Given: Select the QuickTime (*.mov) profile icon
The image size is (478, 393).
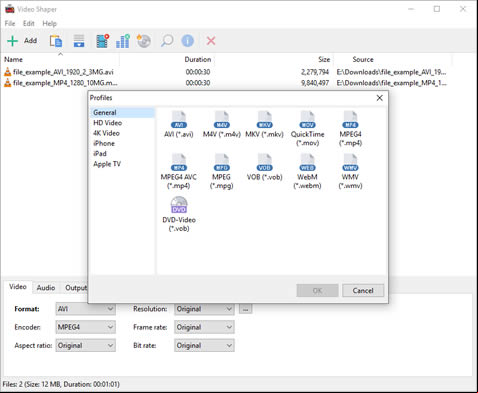Looking at the screenshot, I should tap(307, 120).
